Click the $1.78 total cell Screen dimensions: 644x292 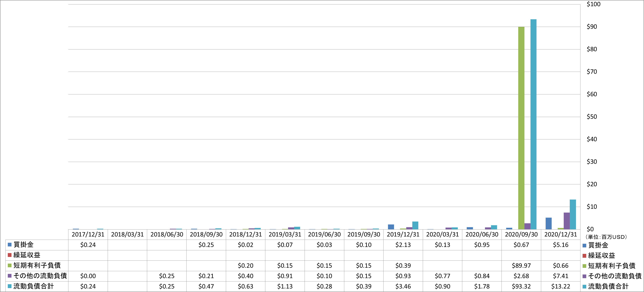click(x=482, y=286)
